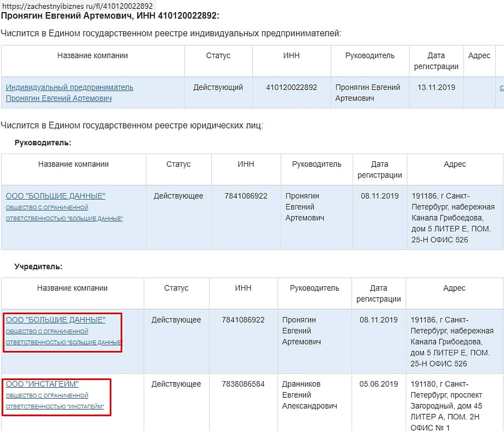504x431 pixels.
Task: Open the Индивидуальный предприниматель Пронягин link
Action: coord(69,93)
